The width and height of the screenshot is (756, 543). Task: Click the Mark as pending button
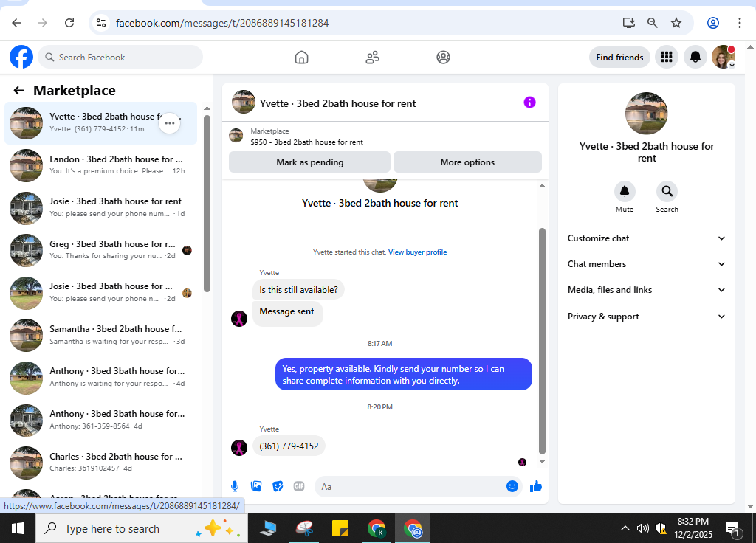[x=309, y=162]
